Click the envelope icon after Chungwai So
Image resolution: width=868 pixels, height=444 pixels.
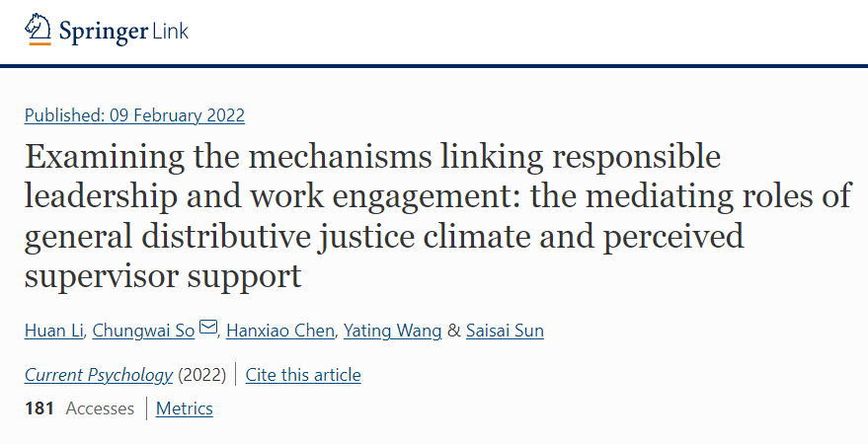pos(208,329)
